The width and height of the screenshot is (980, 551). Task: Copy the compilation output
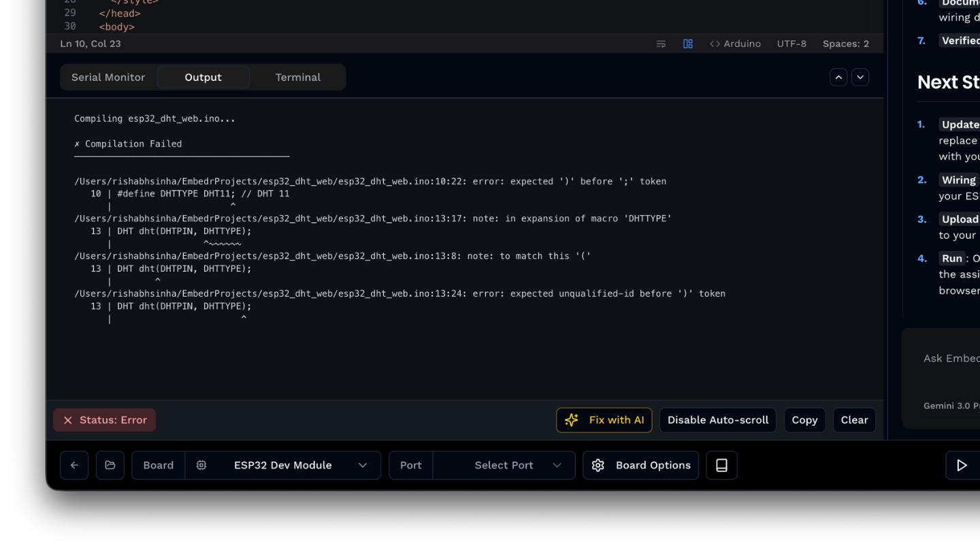coord(804,420)
